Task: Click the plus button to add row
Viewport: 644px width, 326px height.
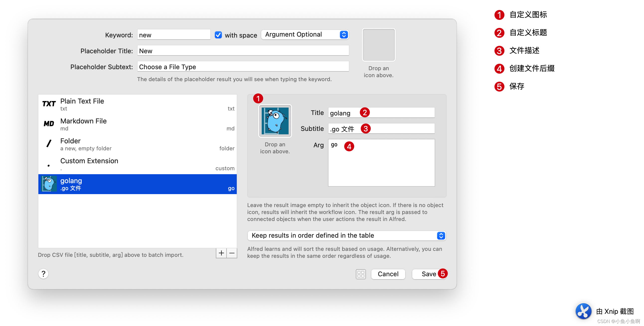Action: click(221, 253)
